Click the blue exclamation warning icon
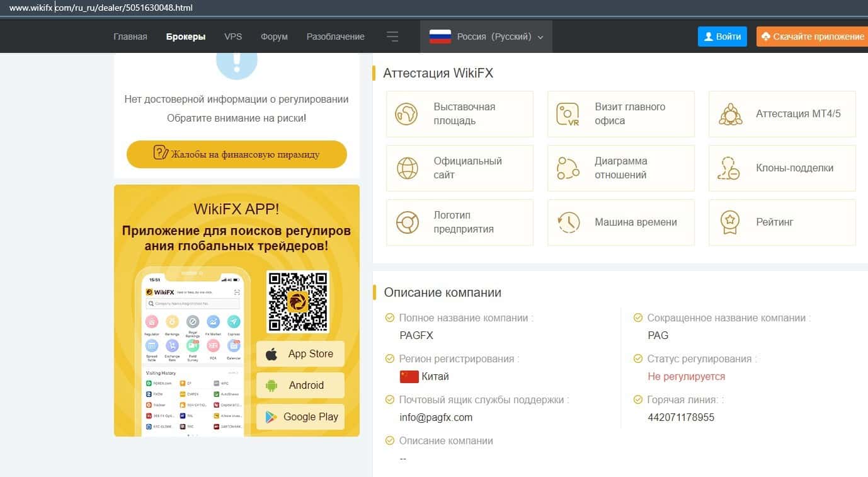868x477 pixels. pyautogui.click(x=237, y=64)
